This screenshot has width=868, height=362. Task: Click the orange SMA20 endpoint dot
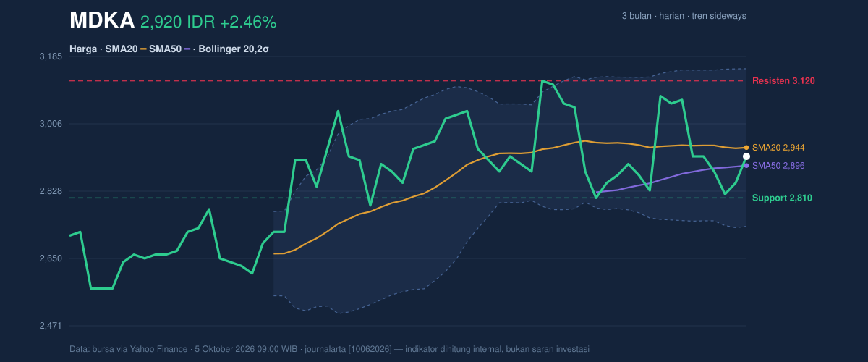click(746, 148)
